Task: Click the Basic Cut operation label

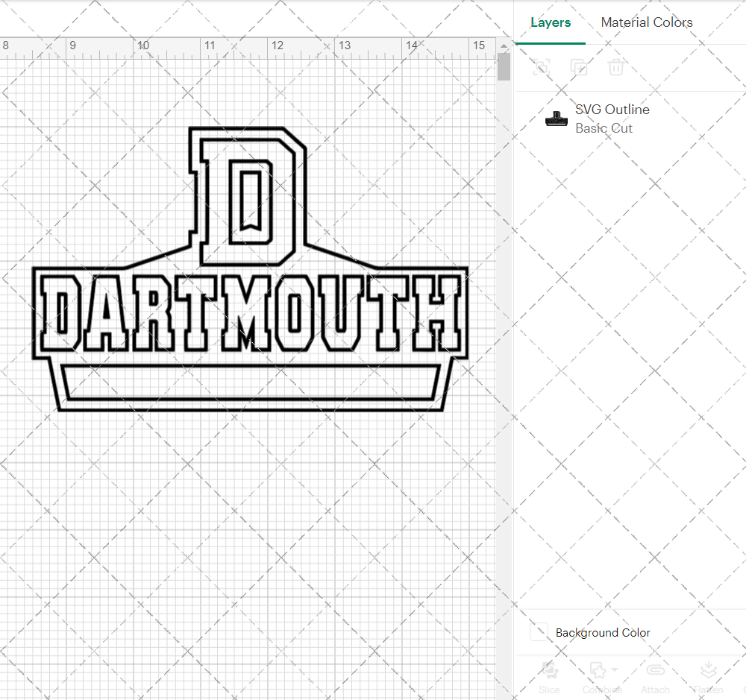Action: (604, 128)
